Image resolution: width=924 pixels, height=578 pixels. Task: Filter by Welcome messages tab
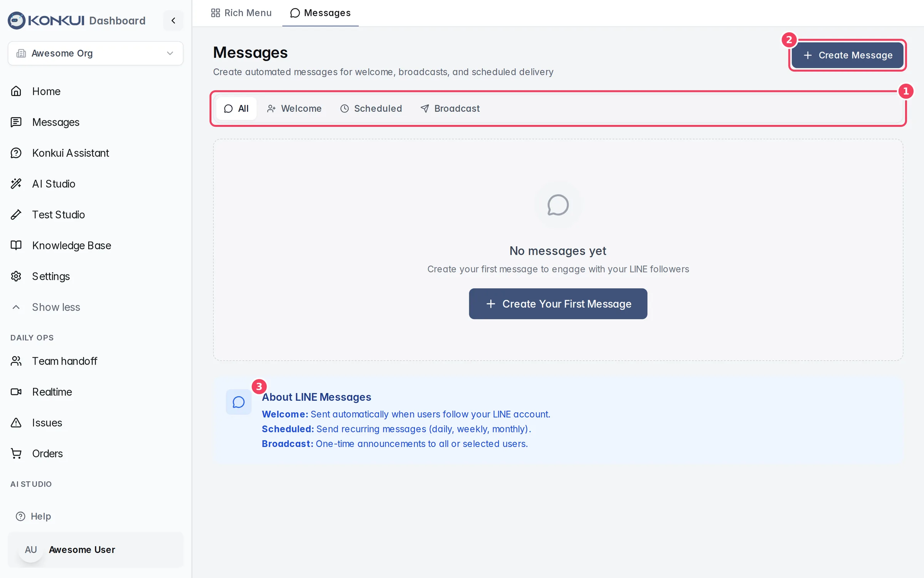(x=295, y=109)
